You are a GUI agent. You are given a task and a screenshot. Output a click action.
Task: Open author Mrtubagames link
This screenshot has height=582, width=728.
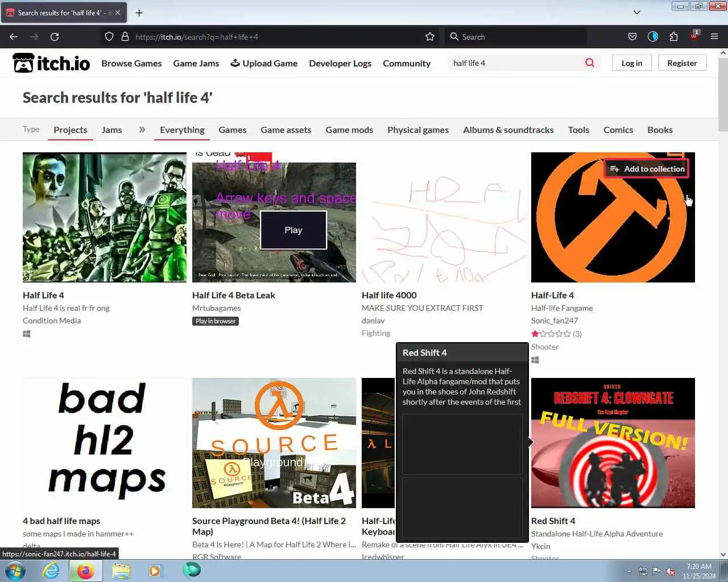click(x=217, y=308)
